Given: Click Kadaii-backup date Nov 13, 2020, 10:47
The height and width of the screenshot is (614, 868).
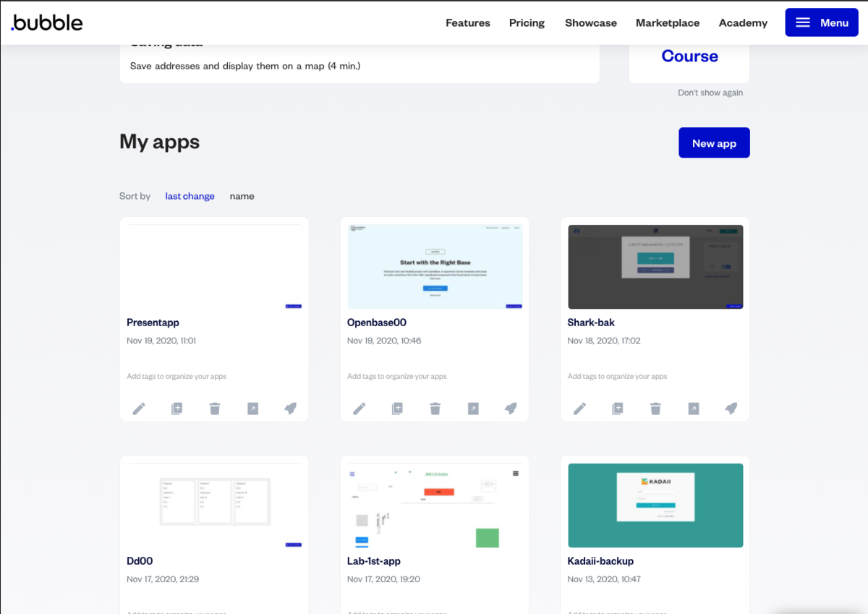Looking at the screenshot, I should coord(604,579).
